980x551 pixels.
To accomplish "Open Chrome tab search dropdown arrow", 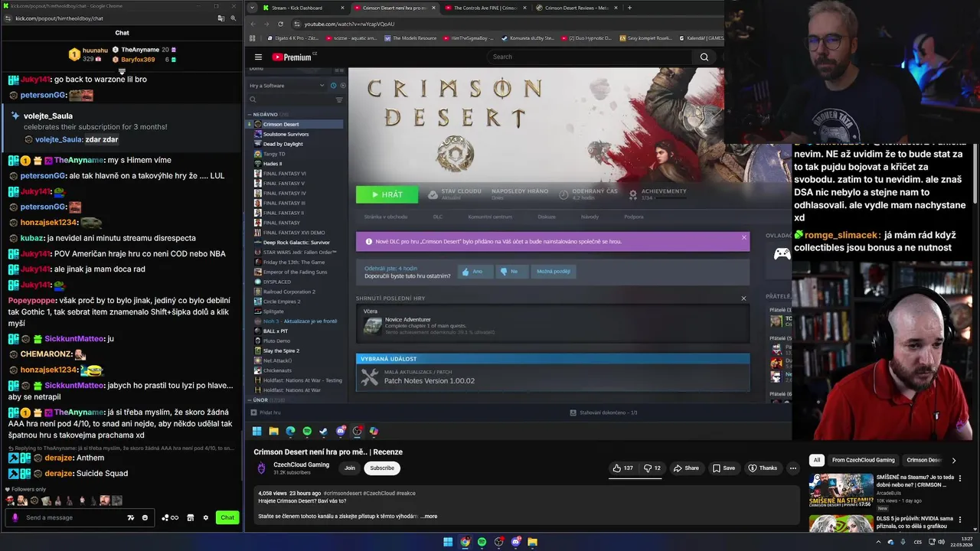I will click(x=253, y=8).
